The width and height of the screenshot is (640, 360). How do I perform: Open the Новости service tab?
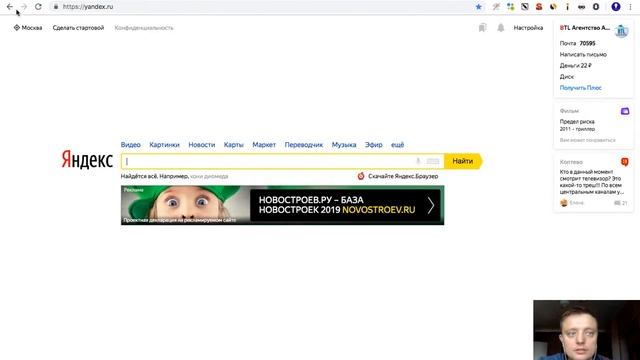(202, 145)
